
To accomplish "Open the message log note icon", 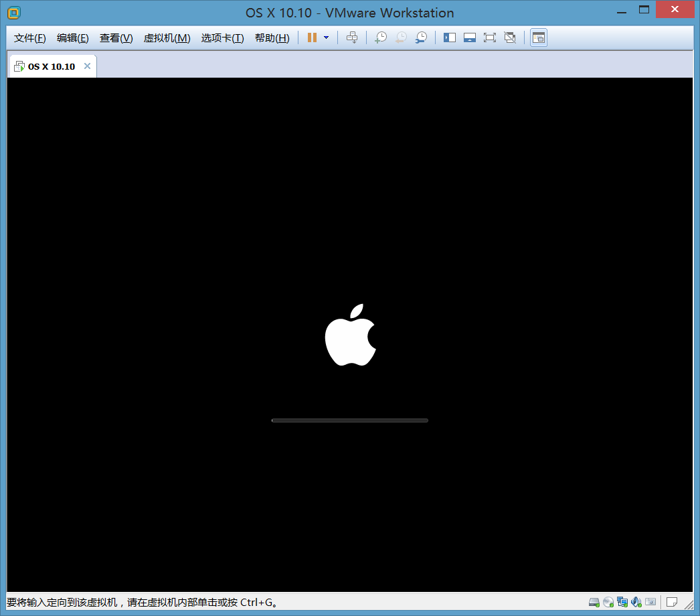I will [672, 602].
